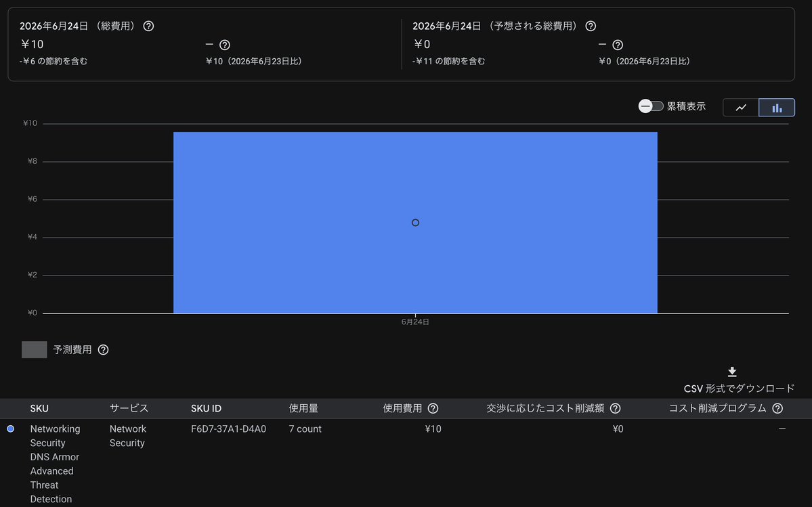The height and width of the screenshot is (507, 812).
Task: Open help icon beside 使用費用 column
Action: click(433, 408)
